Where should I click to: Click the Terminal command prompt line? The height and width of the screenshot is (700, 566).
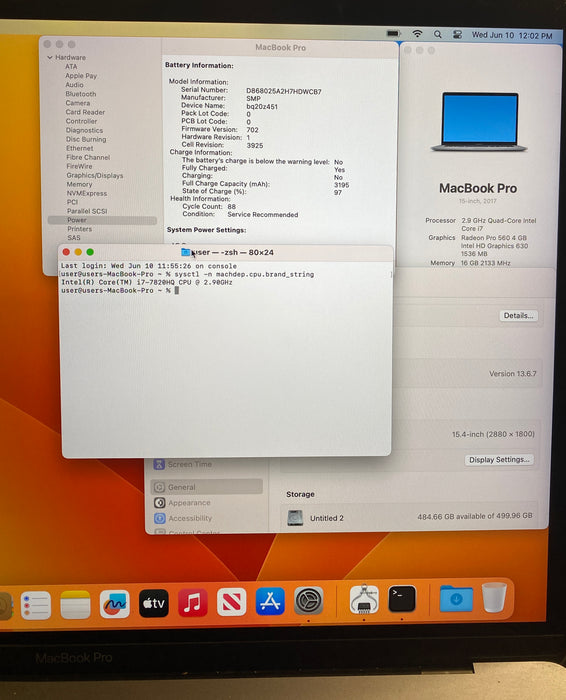[120, 291]
